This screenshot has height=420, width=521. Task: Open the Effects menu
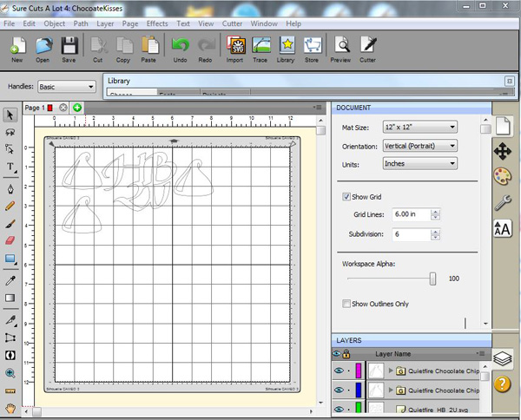[157, 23]
